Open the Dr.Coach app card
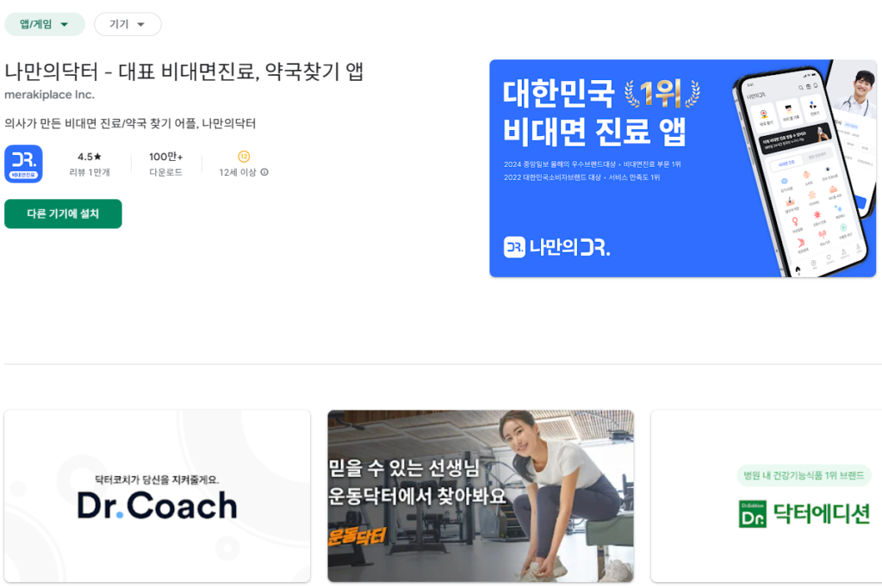882x588 pixels. (x=158, y=496)
